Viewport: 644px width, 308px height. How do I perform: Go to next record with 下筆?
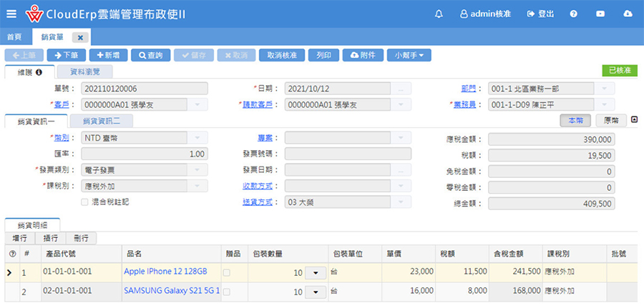pos(66,55)
